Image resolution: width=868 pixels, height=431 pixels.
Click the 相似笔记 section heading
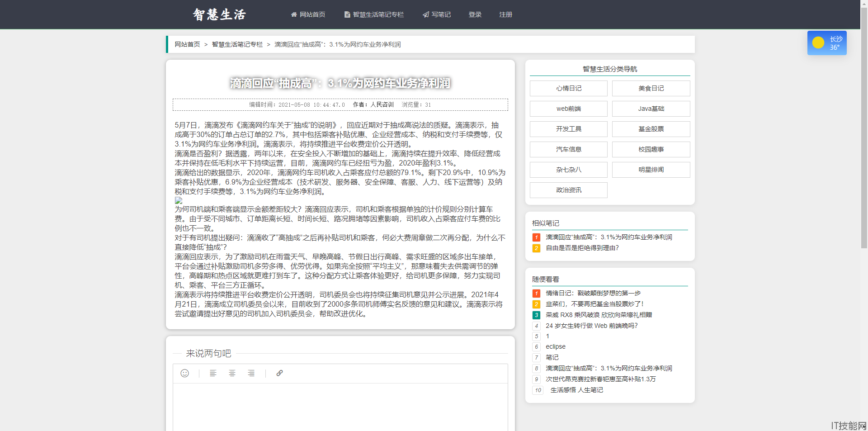[546, 223]
